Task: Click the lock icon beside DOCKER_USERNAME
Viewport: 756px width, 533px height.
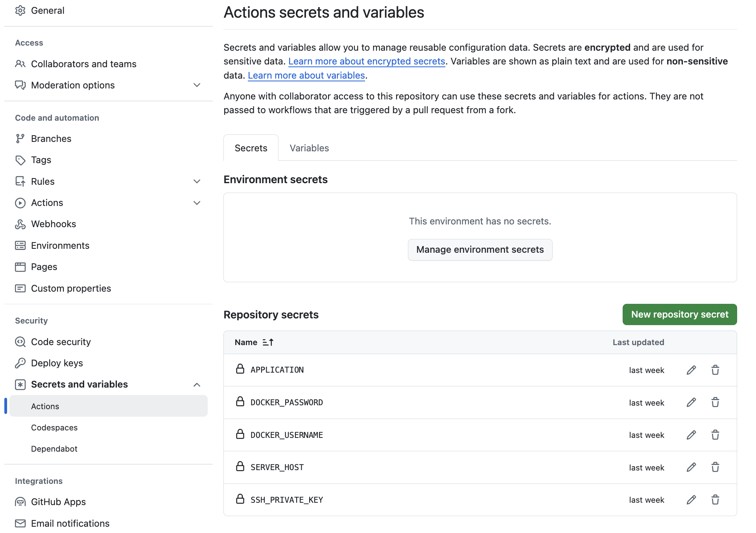Action: pyautogui.click(x=240, y=434)
